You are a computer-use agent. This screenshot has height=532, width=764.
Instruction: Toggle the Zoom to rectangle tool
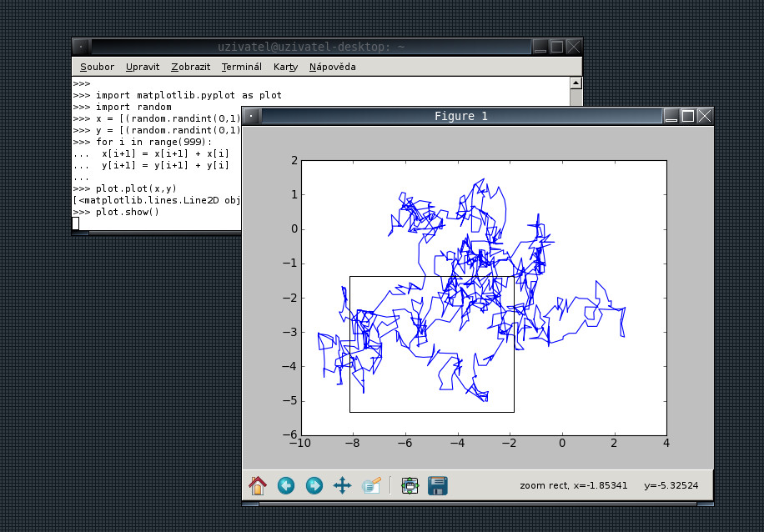371,485
